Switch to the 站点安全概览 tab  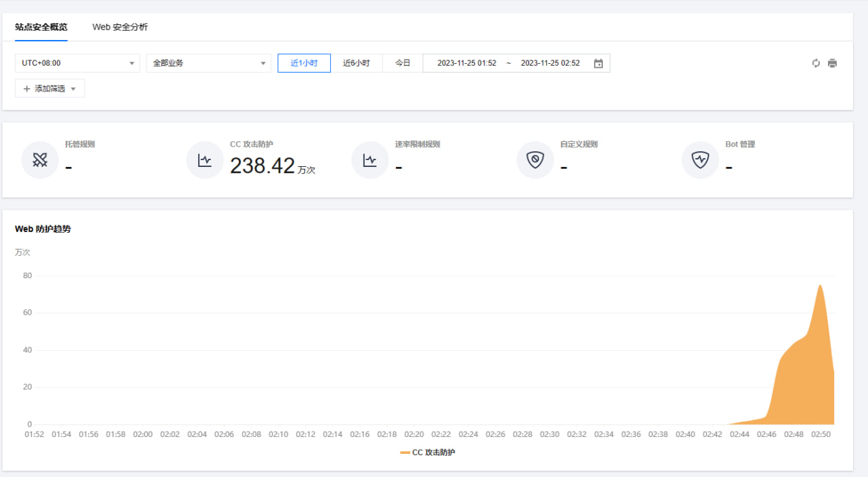click(x=41, y=27)
